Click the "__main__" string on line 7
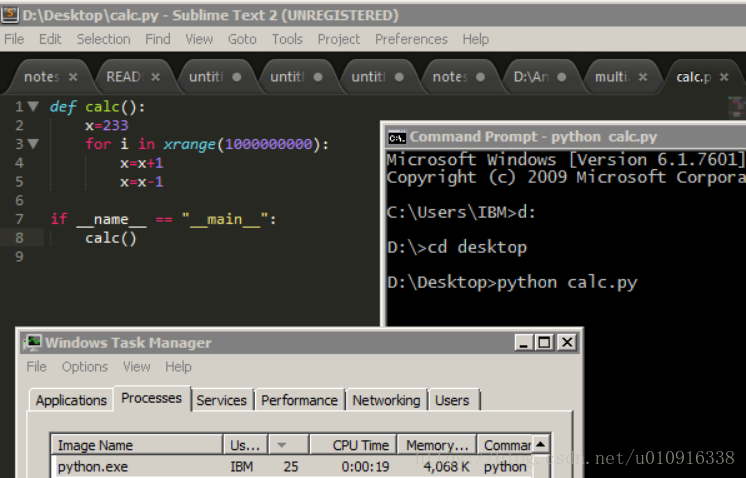 coord(225,219)
